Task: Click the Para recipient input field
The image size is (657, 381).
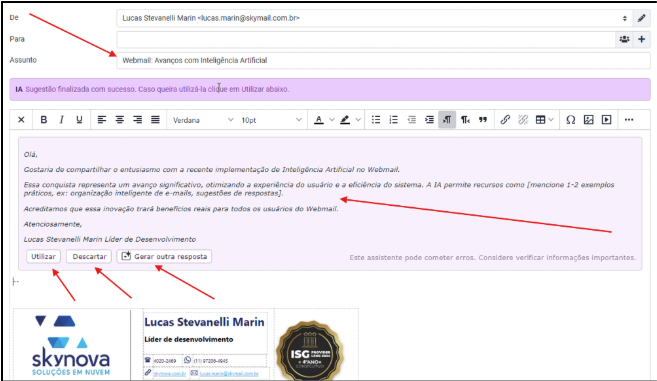Action: 366,39
